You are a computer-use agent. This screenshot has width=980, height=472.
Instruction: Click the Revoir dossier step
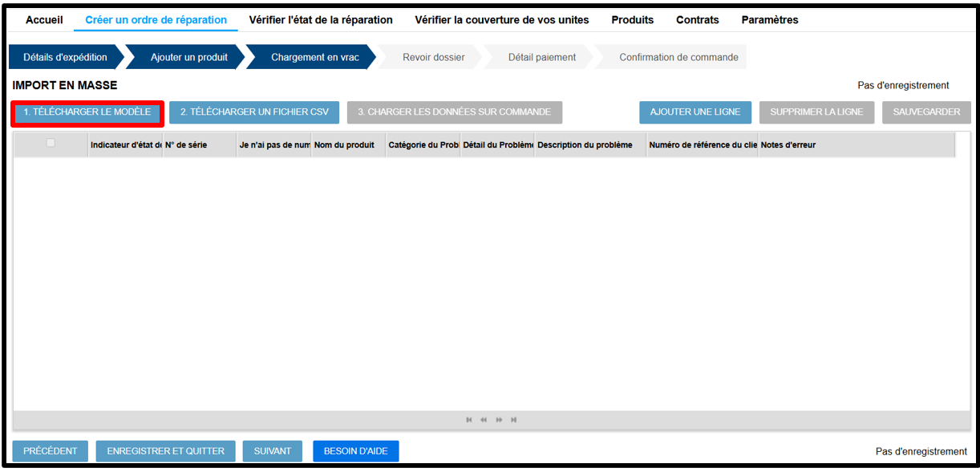pos(433,57)
